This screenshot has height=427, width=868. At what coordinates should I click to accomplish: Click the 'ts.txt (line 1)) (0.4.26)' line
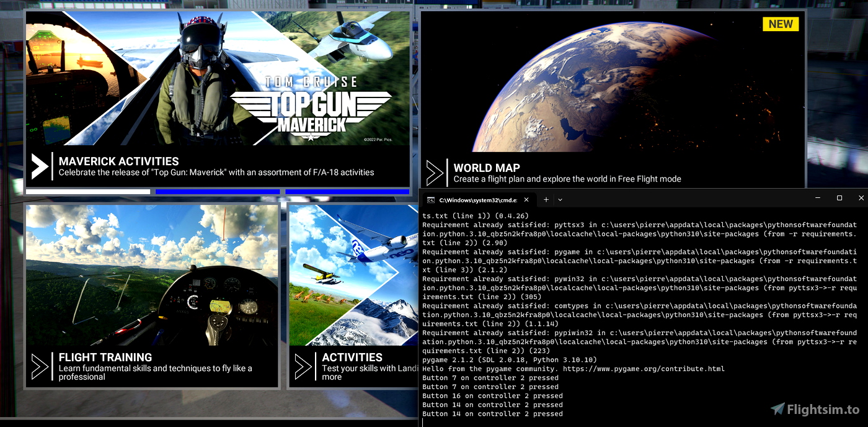(476, 216)
